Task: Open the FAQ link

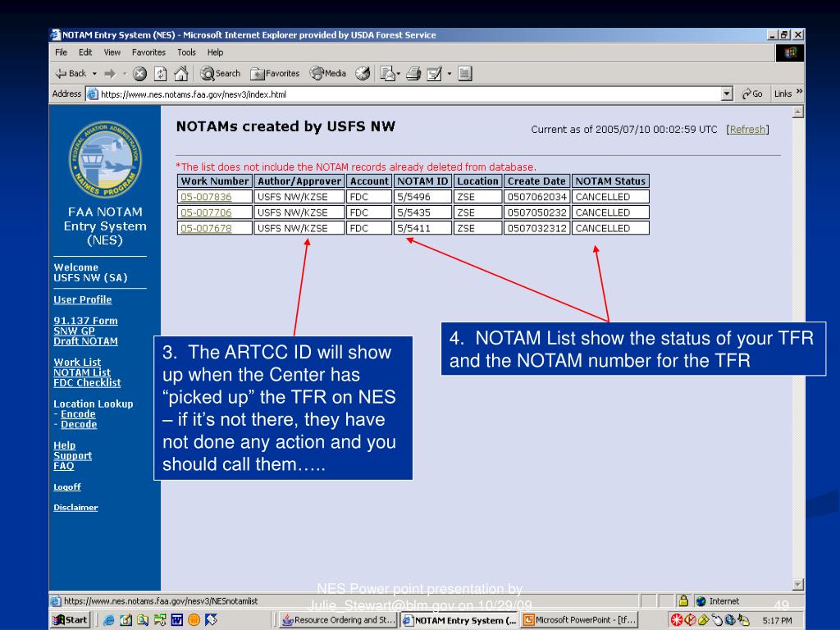Action: pos(64,466)
